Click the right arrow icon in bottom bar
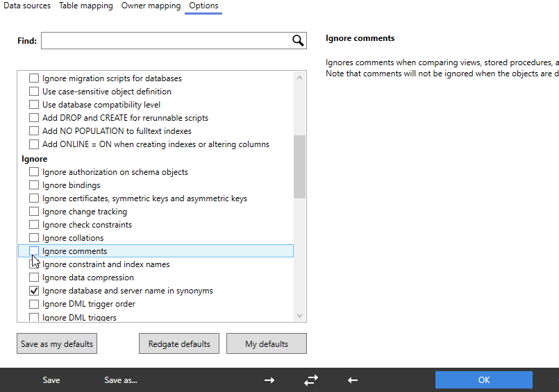 pos(269,380)
